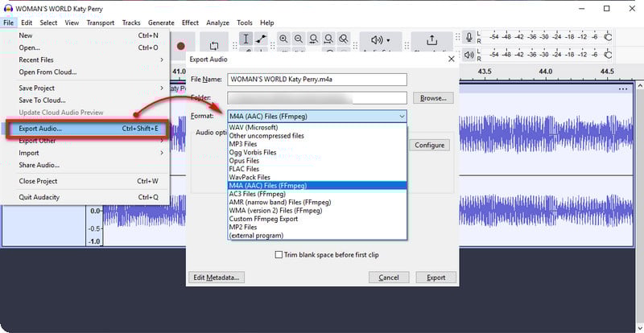Viewport: 644px width, 333px height.
Task: Choose New from File menu
Action: coord(85,35)
